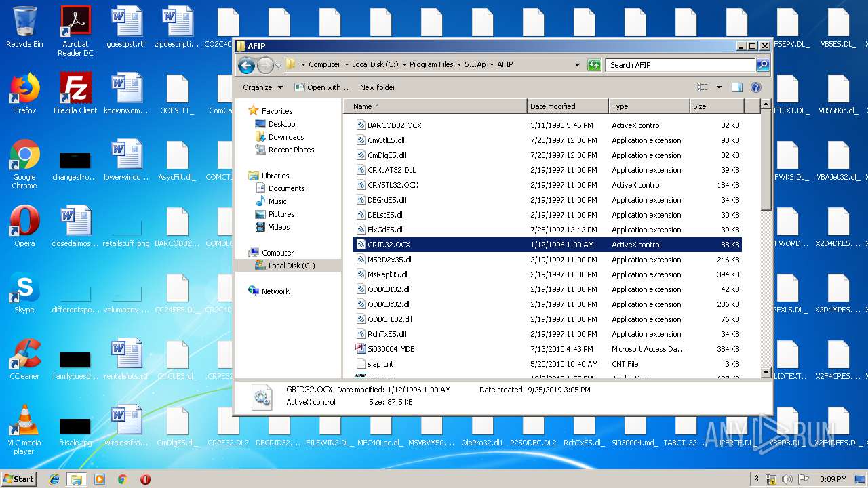Click Opera icon in taskbar
This screenshot has width=868, height=488.
click(145, 479)
